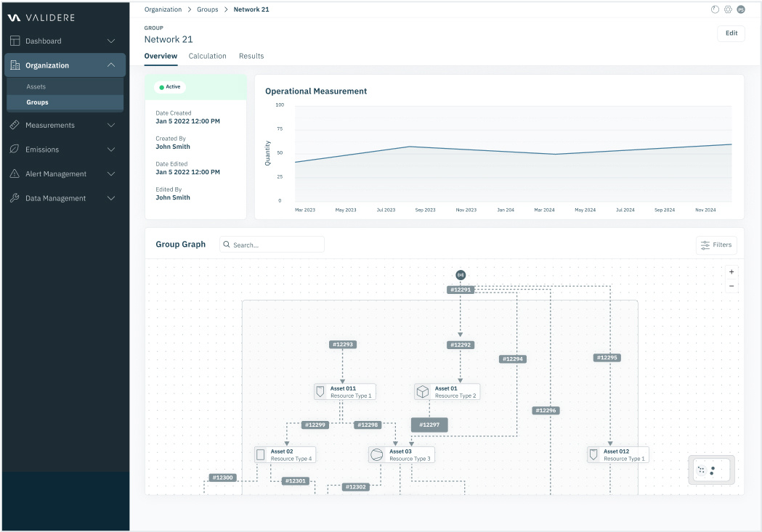Click the Measurements ruler icon

[15, 125]
